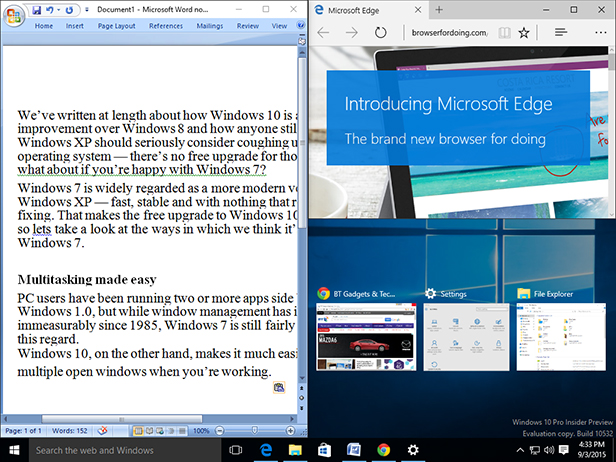Add page to favorites star icon
The image size is (616, 462).
pyautogui.click(x=524, y=33)
